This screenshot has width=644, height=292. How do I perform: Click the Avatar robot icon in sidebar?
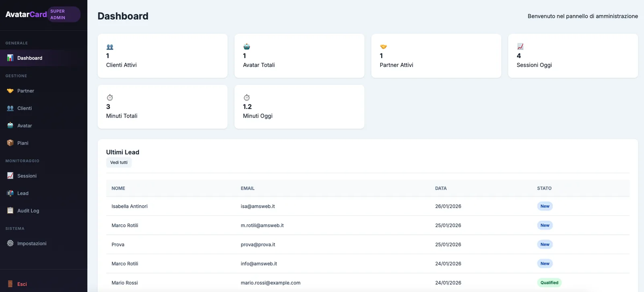tap(10, 126)
